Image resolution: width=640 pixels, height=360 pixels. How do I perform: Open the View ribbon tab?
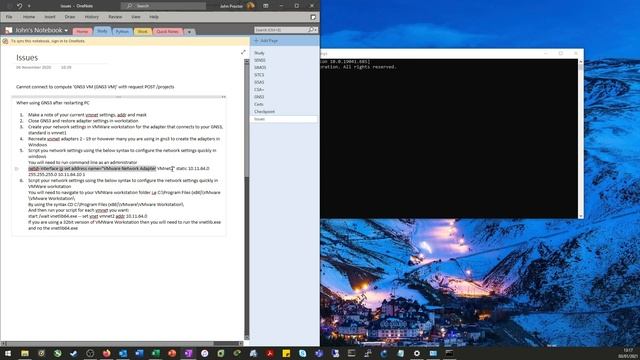[x=136, y=17]
